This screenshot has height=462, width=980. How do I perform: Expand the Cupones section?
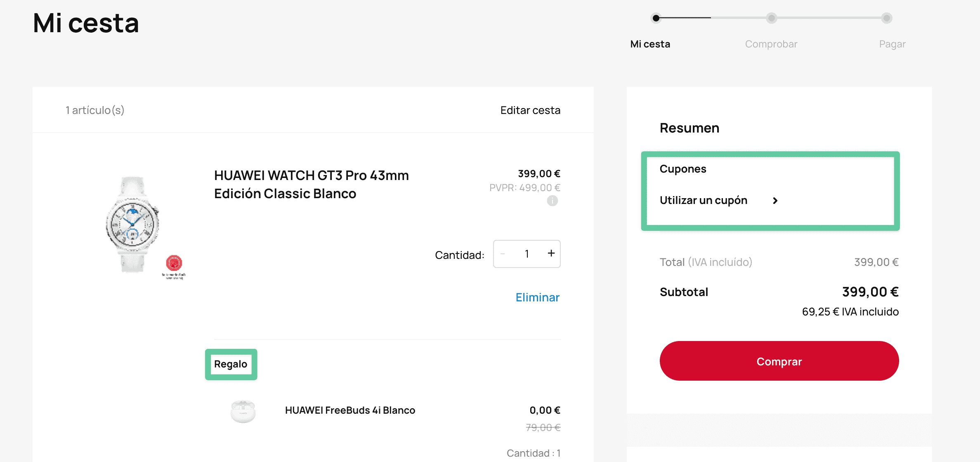[683, 168]
